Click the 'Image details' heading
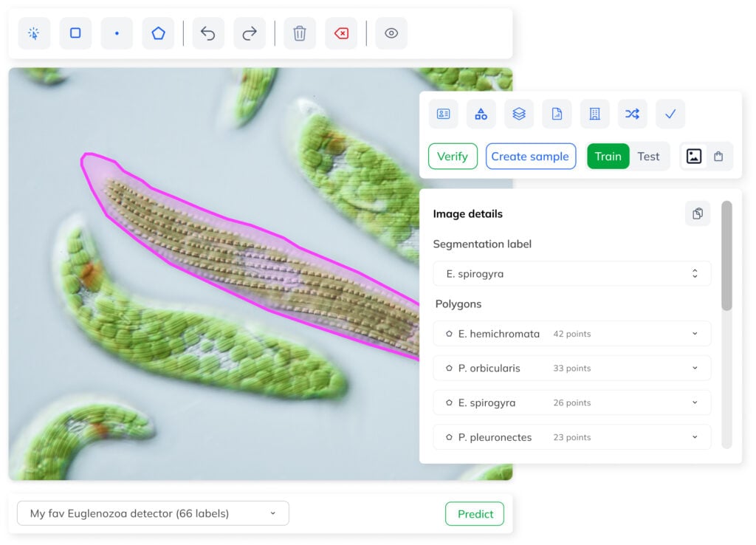Screen dimensions: 756x545 click(467, 213)
